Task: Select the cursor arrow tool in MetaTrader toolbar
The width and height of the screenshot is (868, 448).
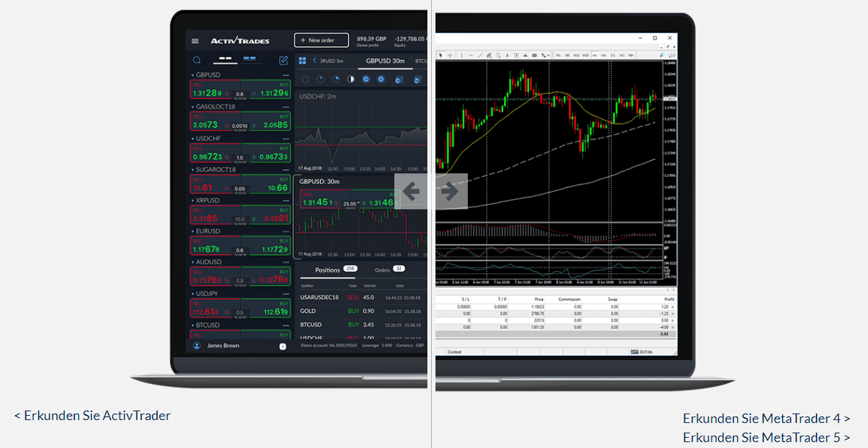Action: 441,55
